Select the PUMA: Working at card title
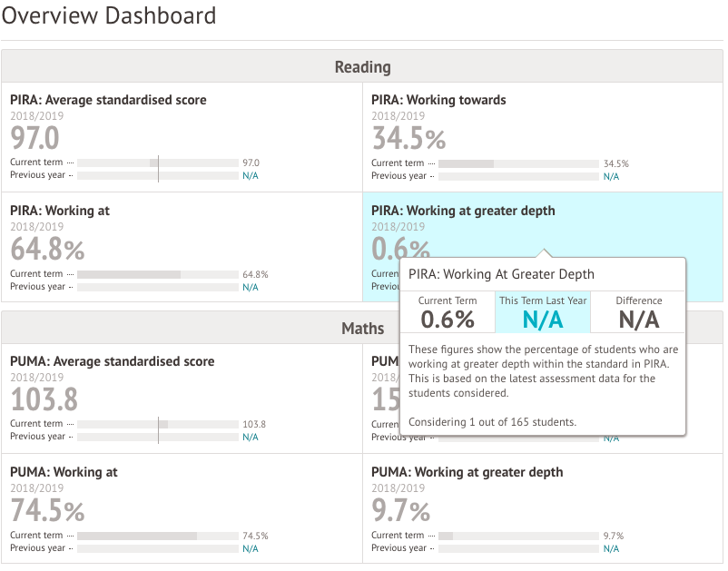 point(64,472)
